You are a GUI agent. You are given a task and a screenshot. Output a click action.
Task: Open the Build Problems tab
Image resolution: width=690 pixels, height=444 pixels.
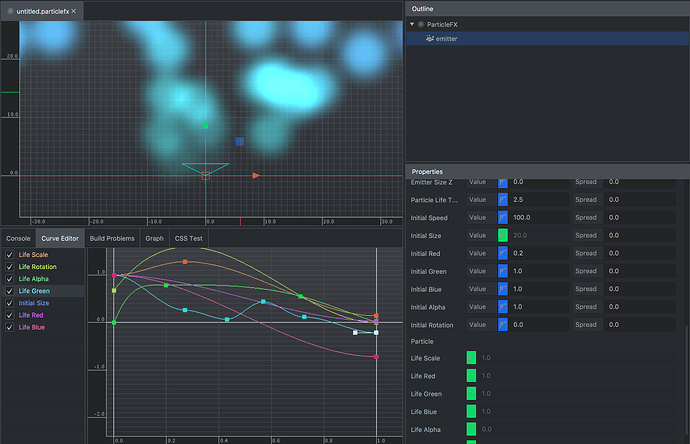coord(112,239)
